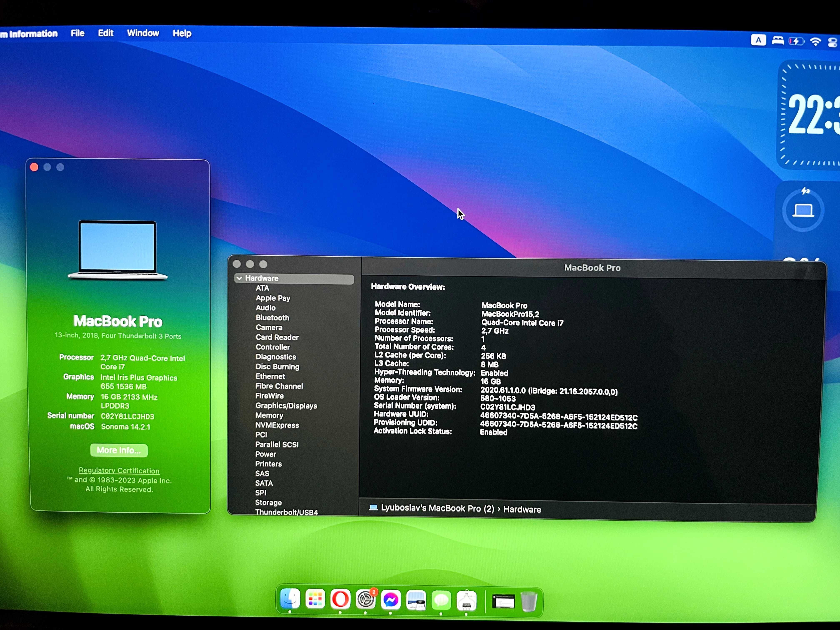Open the Wi-Fi menu bar icon
Screen dimensions: 840x630
click(x=815, y=41)
